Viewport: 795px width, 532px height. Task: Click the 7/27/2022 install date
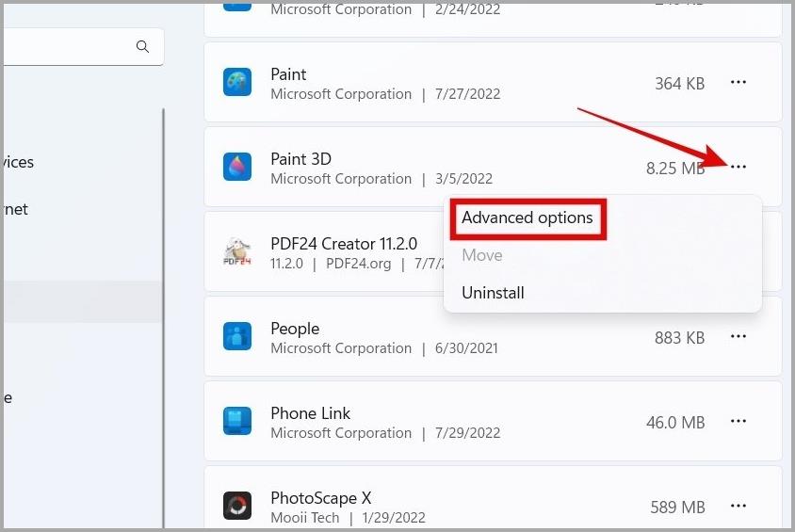point(467,94)
